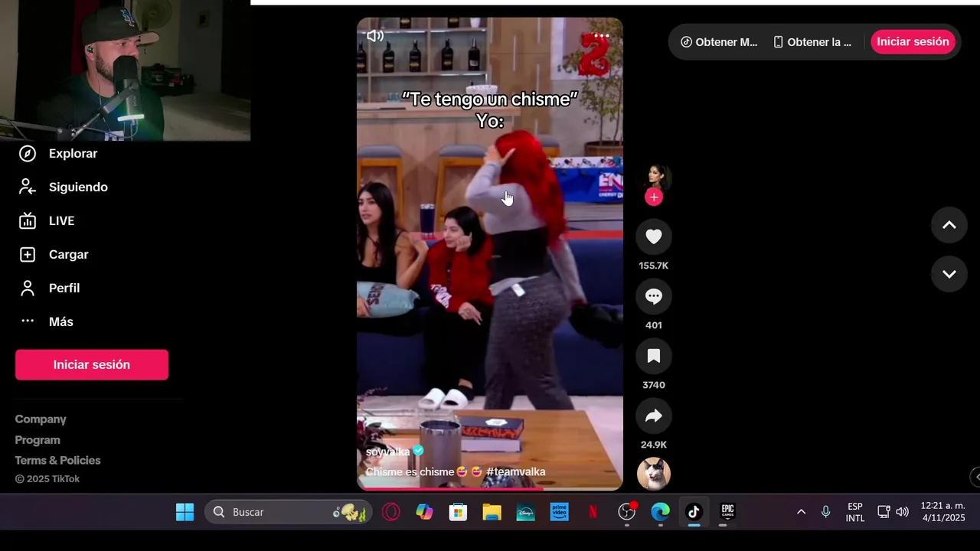This screenshot has height=551, width=980.
Task: Launch Netflix from the taskbar
Action: 593,512
